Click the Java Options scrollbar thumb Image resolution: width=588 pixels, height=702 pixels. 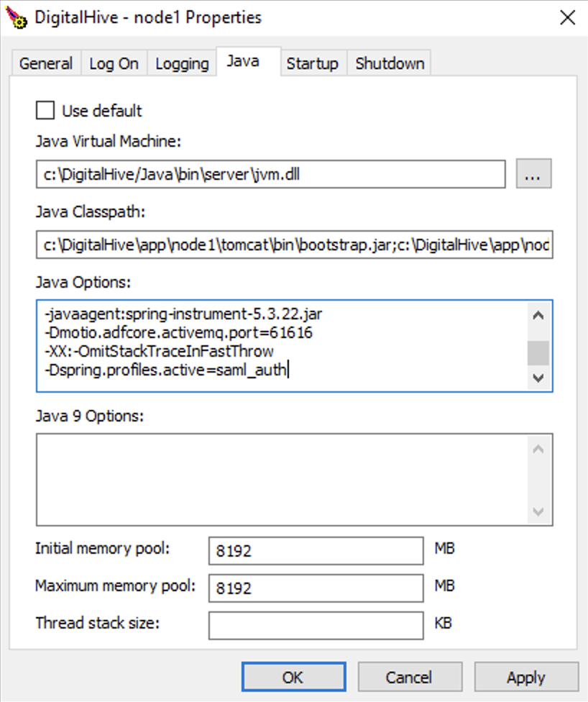point(538,353)
